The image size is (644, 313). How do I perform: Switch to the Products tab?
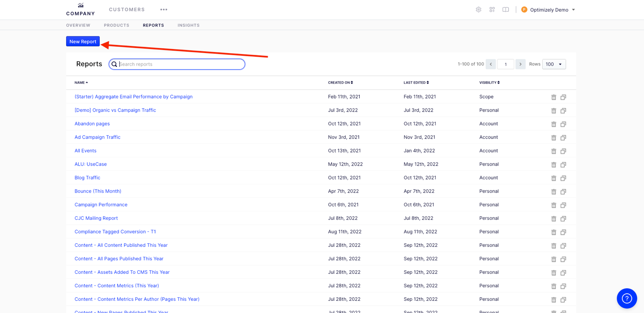click(116, 25)
